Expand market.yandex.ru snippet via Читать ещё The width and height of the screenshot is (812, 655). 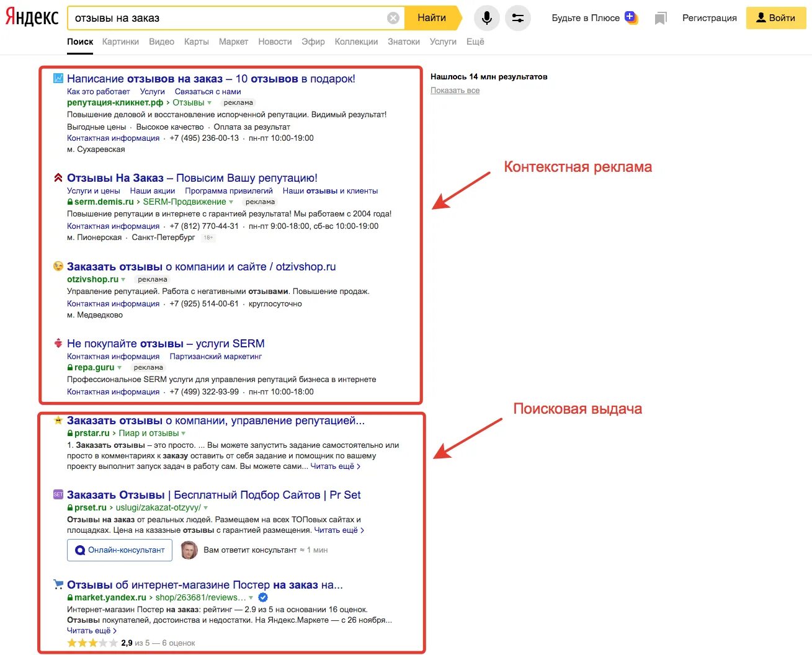pyautogui.click(x=92, y=631)
